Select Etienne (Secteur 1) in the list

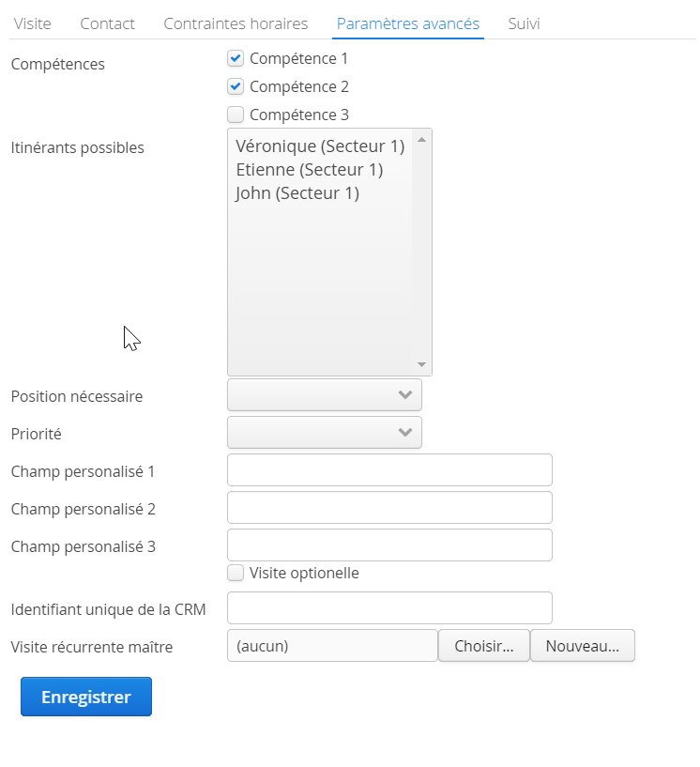320,170
